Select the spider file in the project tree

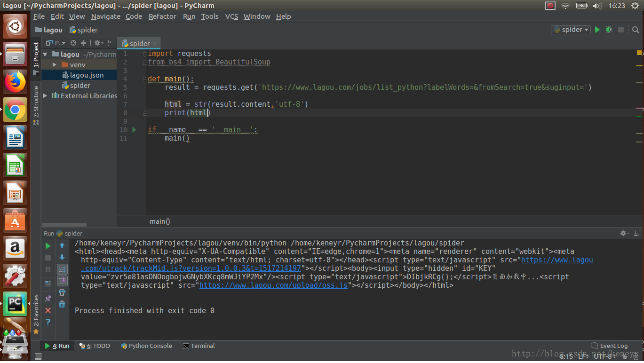point(76,85)
